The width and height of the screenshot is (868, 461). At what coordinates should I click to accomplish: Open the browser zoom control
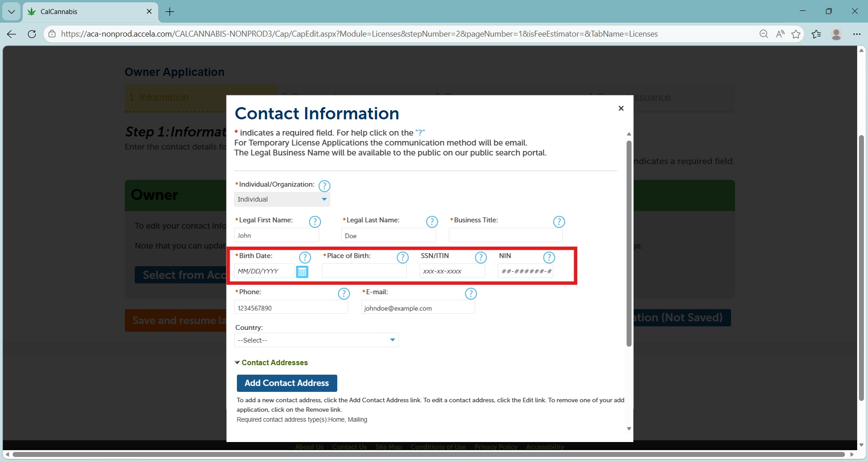764,34
